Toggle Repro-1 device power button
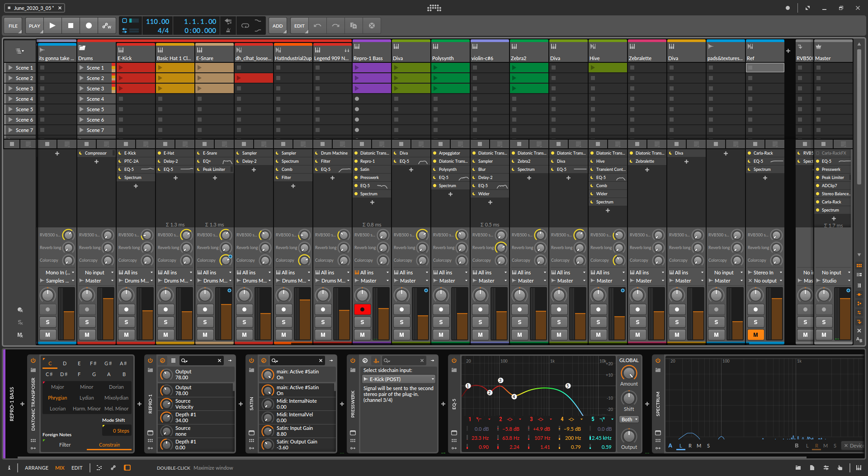868x476 pixels. click(x=150, y=360)
